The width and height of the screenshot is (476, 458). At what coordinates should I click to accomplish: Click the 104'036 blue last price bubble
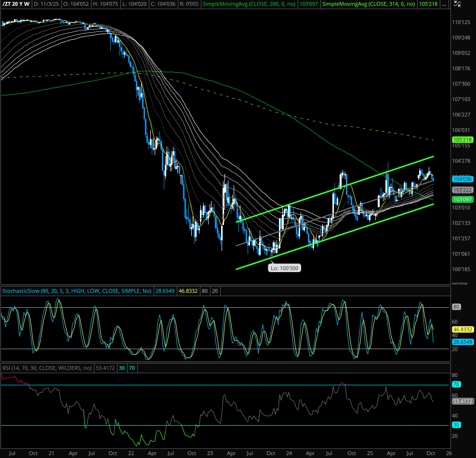coord(463,179)
